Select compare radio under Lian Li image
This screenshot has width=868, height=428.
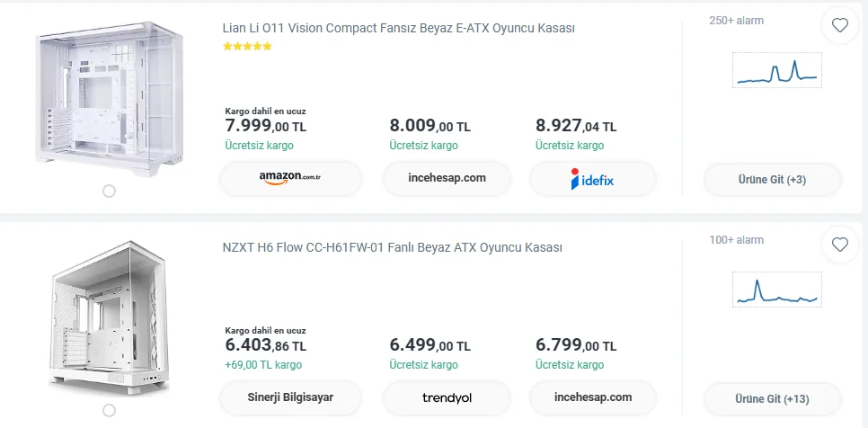click(x=110, y=191)
